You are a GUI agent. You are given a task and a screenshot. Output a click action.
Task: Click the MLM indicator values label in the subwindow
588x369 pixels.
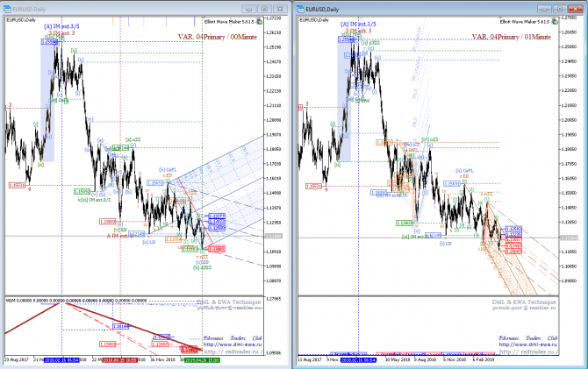(x=76, y=301)
